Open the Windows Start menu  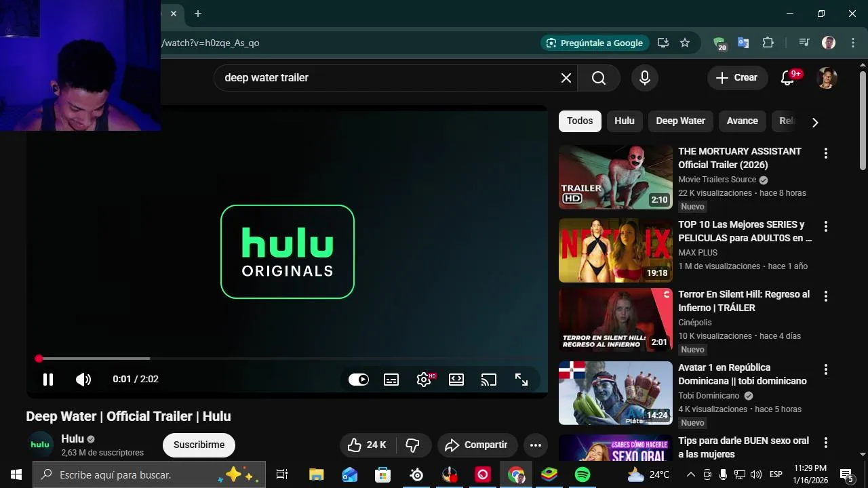coord(16,474)
